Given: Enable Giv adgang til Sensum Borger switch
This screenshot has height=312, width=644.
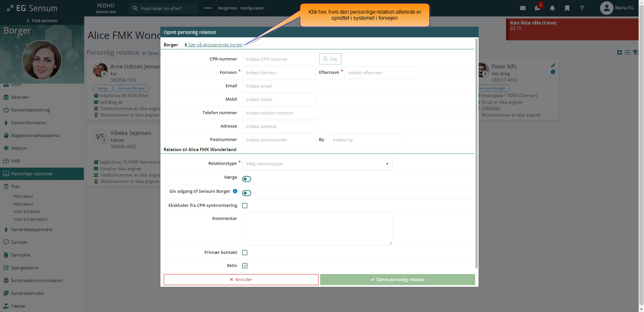Looking at the screenshot, I should [247, 193].
